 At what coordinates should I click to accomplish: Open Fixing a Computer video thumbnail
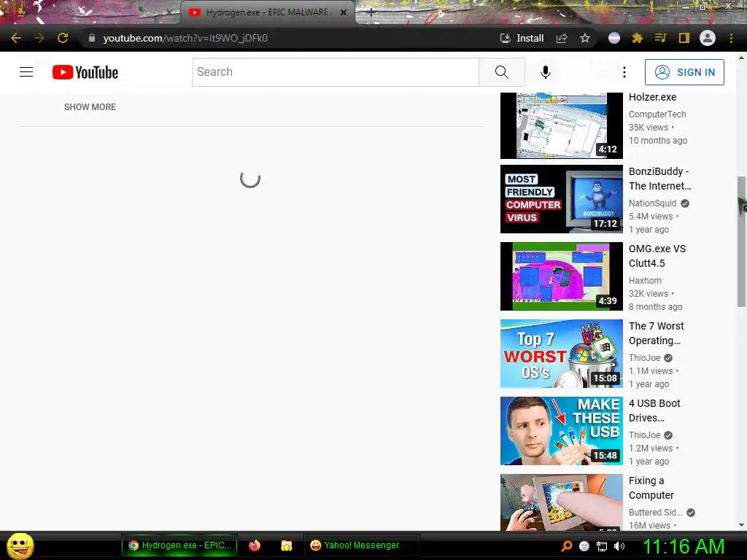562,502
